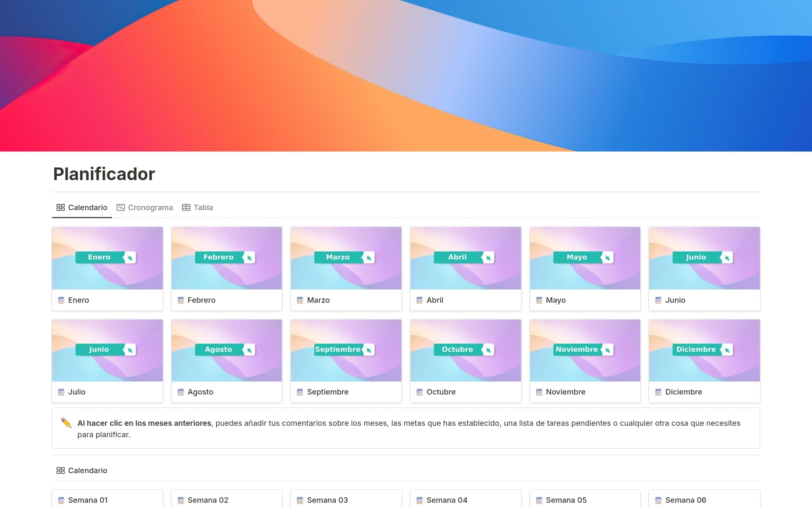Click the page icon beside Febrero title

(x=181, y=300)
